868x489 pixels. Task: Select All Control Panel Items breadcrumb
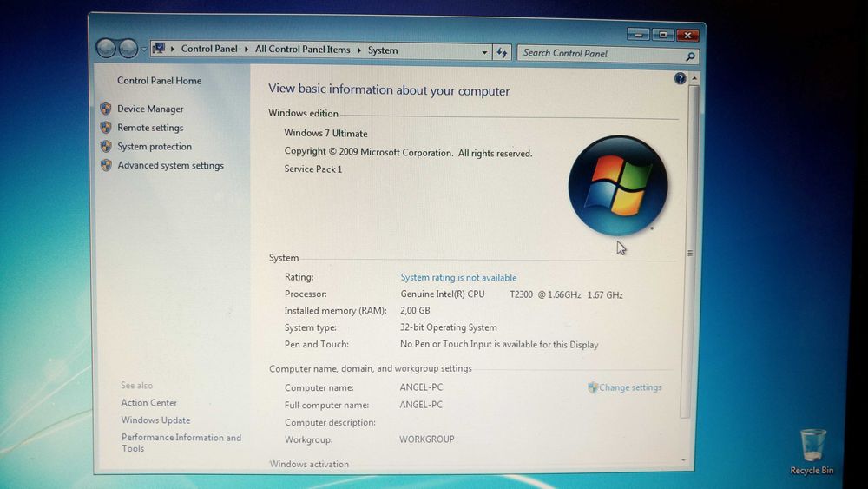pyautogui.click(x=302, y=50)
